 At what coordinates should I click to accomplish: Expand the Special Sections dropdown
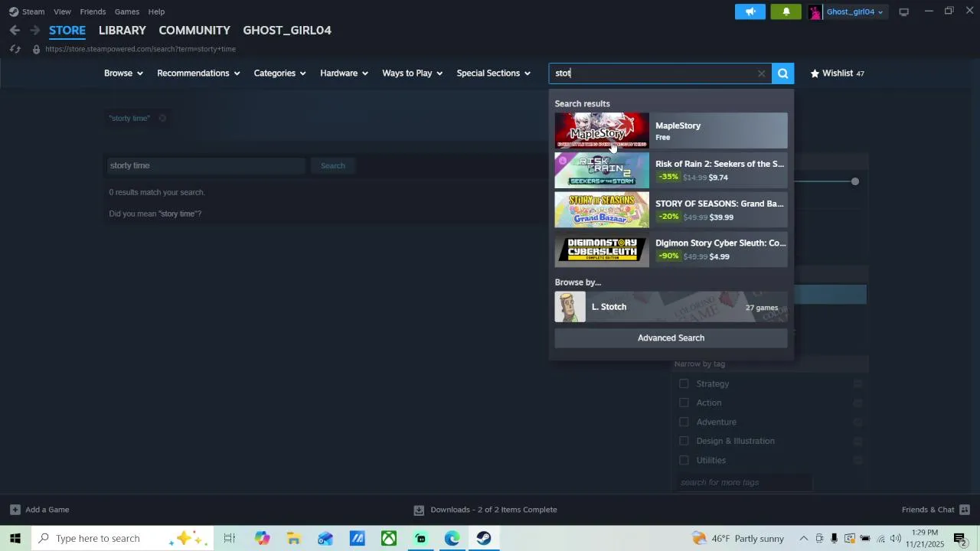click(493, 73)
